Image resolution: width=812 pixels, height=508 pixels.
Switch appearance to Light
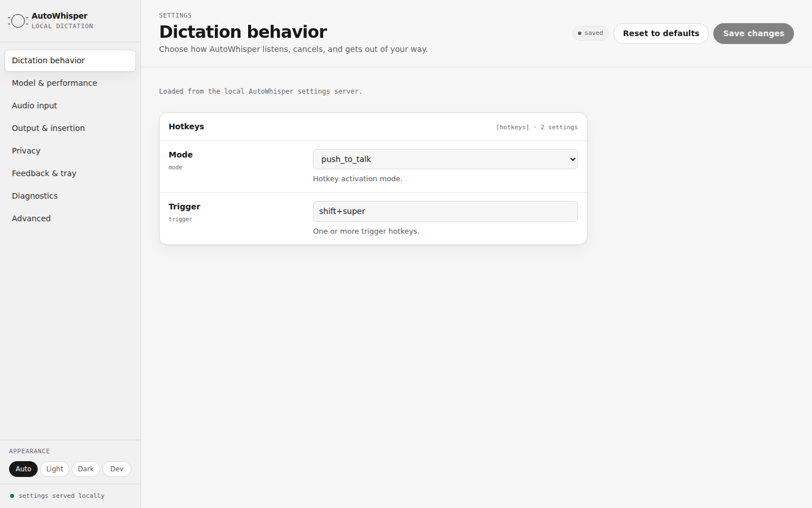(55, 469)
